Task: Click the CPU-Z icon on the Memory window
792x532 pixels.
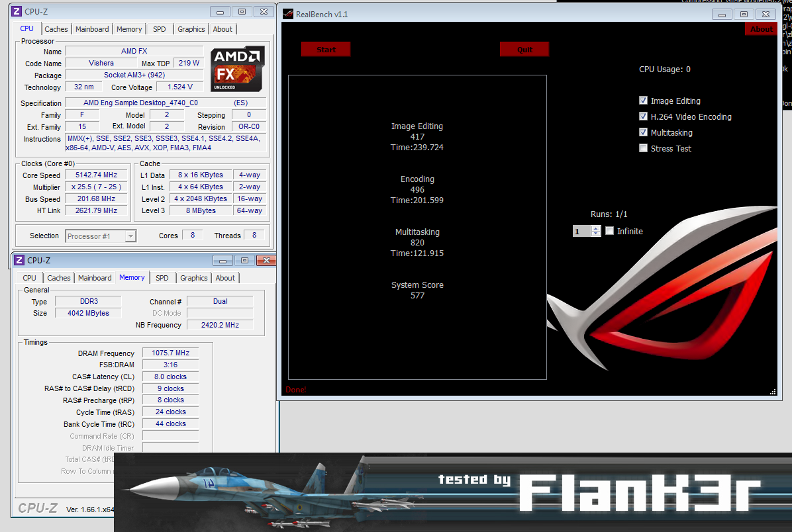Action: pos(19,260)
